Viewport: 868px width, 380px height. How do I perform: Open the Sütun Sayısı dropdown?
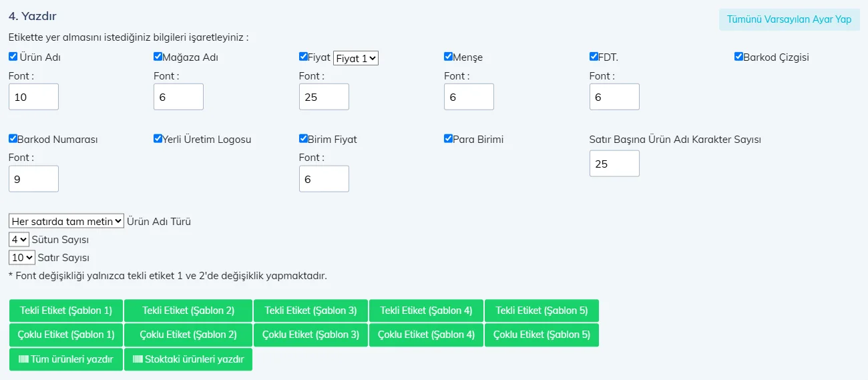coord(19,239)
